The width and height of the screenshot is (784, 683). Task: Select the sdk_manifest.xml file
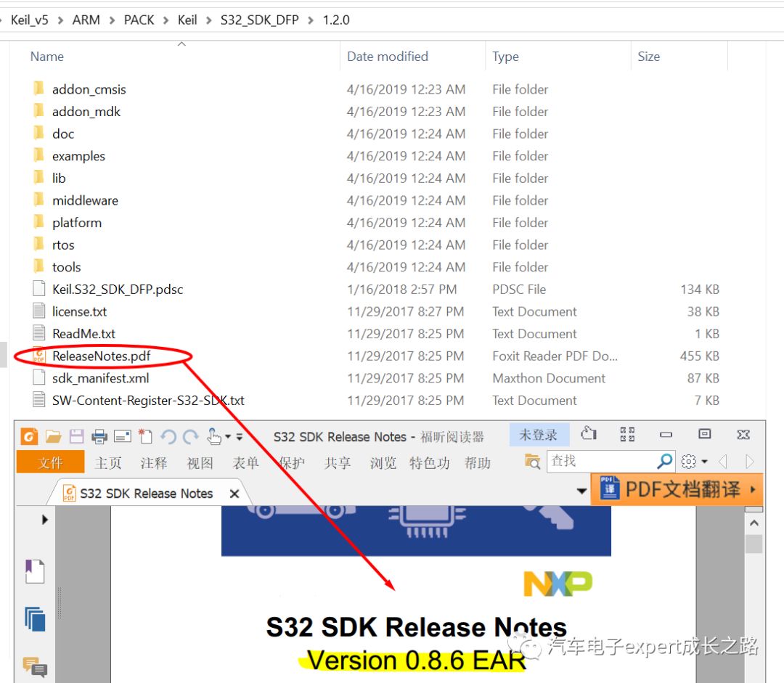pos(100,378)
